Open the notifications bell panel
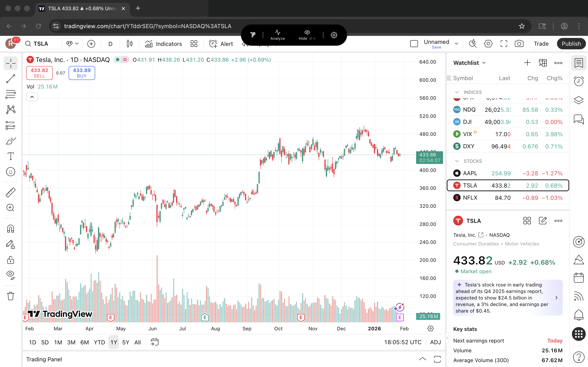 (x=579, y=315)
